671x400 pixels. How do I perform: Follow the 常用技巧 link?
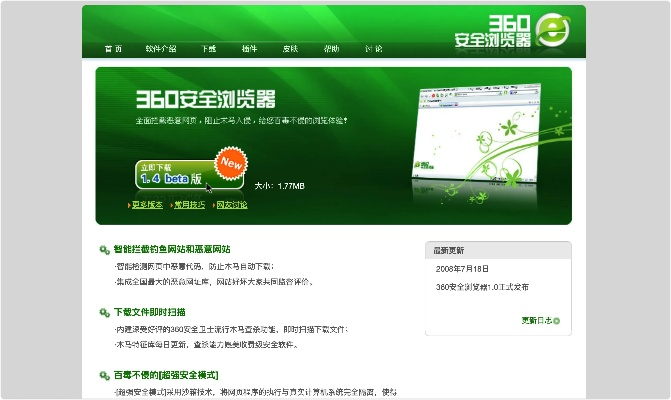[189, 205]
